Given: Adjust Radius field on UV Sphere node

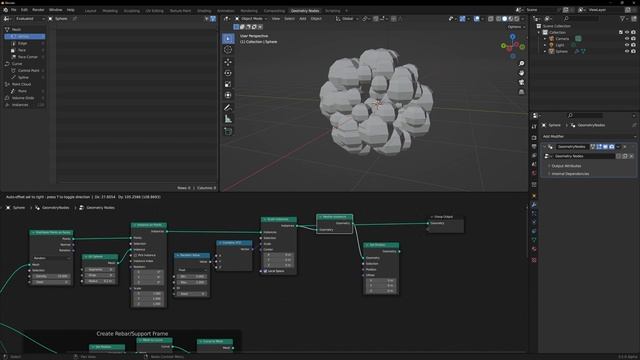Looking at the screenshot, I should 100,281.
